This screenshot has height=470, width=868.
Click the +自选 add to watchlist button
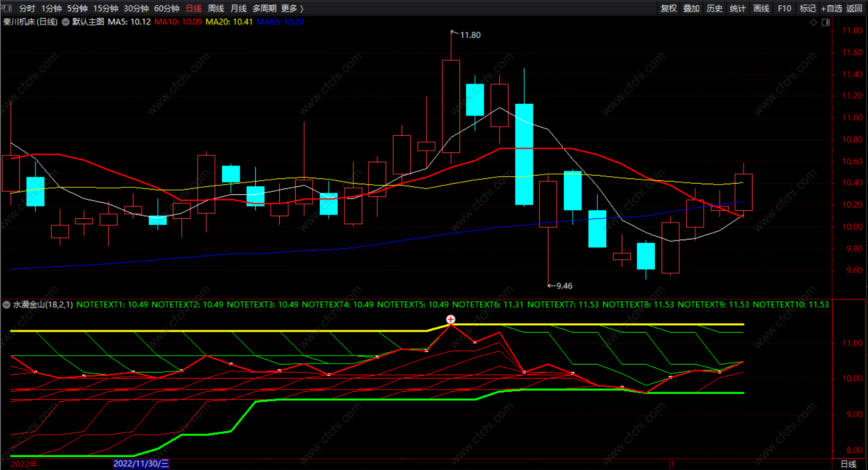tap(831, 9)
